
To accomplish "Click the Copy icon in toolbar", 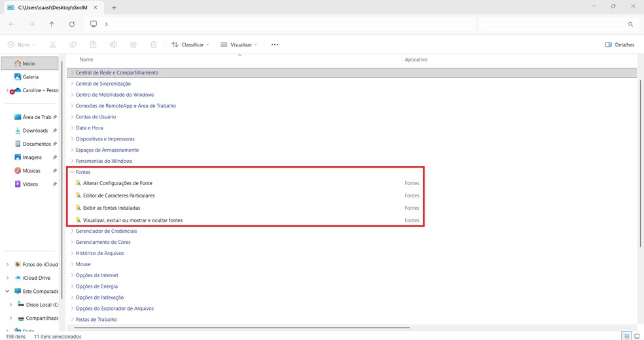I will pos(73,44).
